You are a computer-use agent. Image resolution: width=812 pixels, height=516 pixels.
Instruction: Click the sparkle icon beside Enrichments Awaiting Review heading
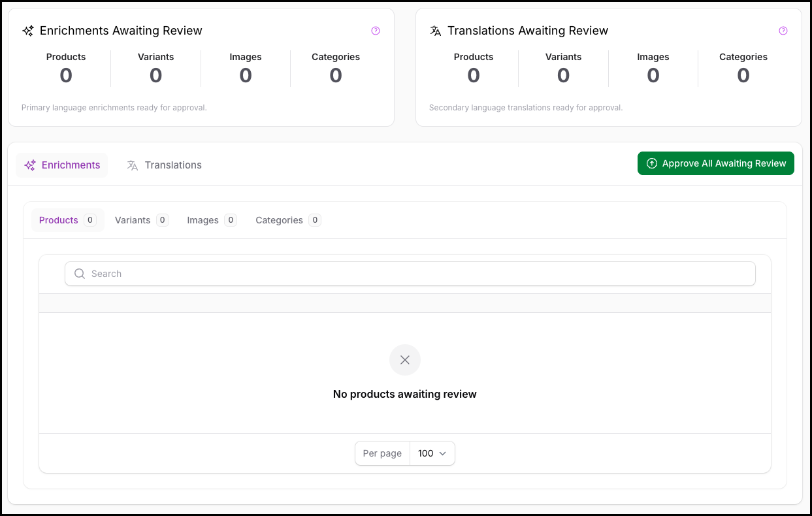[28, 31]
